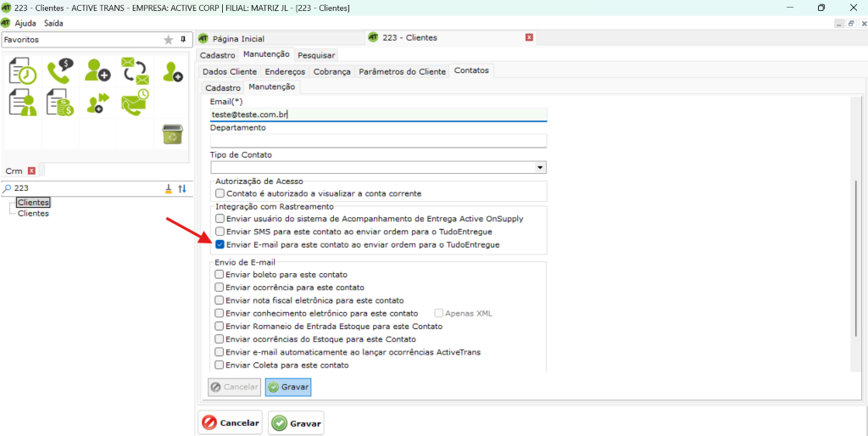This screenshot has width=868, height=436.
Task: Click the bottom Cancelar button
Action: coord(231,422)
